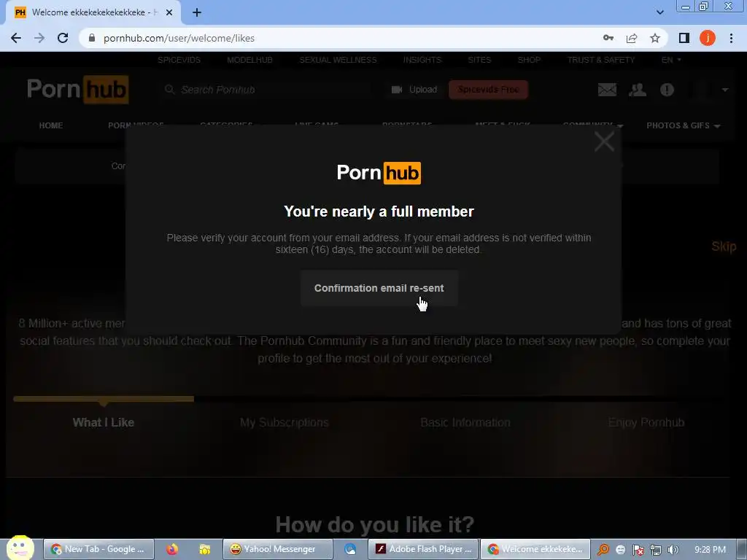Click the red flag security tray icon

[638, 550]
